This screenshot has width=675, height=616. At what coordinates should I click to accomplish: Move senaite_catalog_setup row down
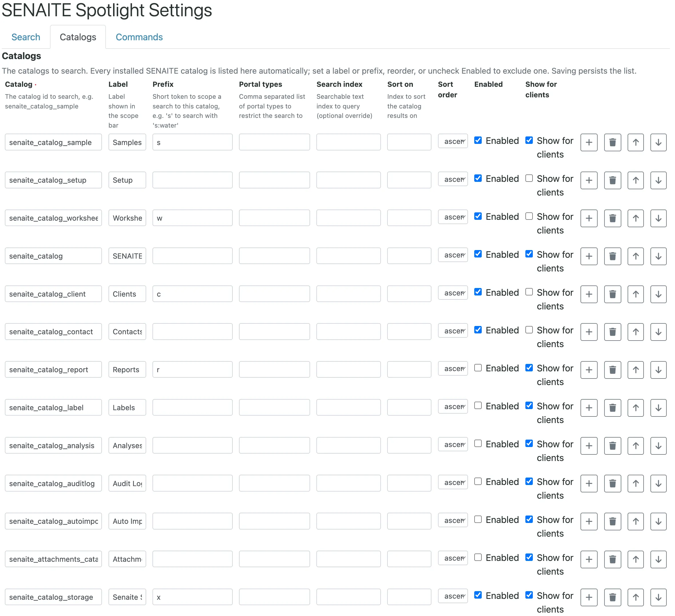[658, 180]
